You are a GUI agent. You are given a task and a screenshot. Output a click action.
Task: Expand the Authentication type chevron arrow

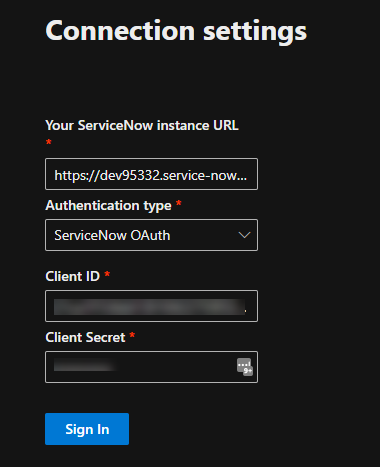[x=244, y=235]
